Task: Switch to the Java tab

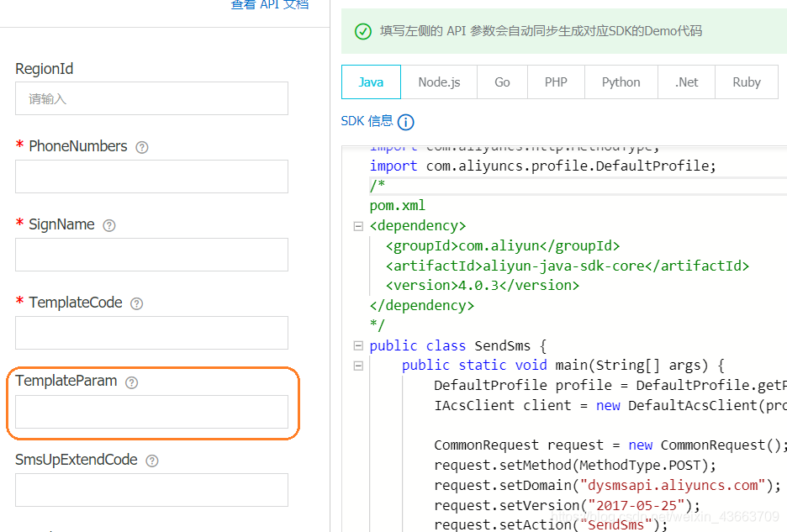Action: tap(371, 82)
